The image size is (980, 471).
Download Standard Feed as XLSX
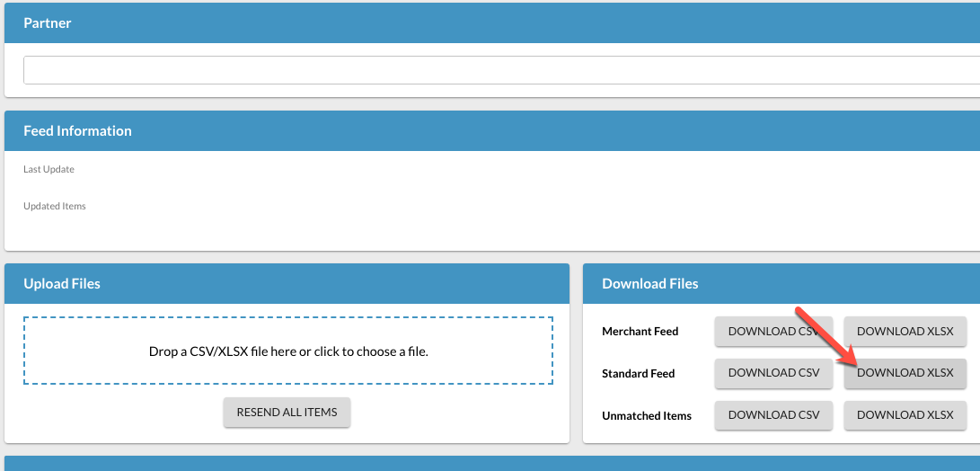click(905, 373)
